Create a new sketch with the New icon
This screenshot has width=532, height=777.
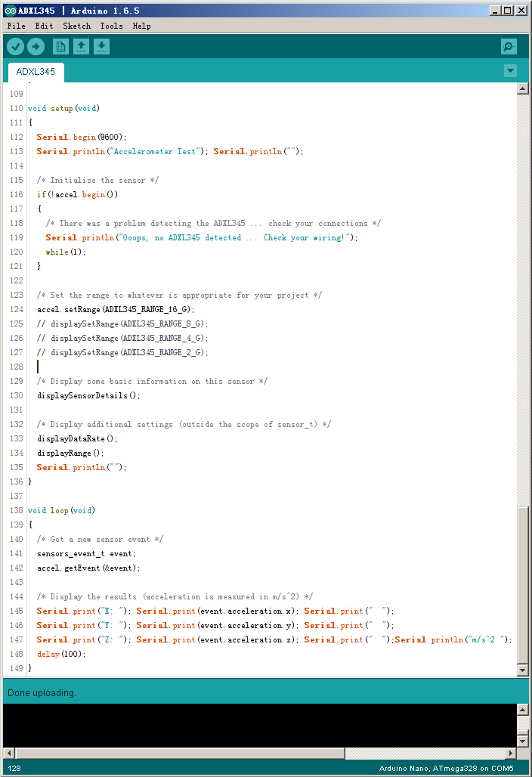[60, 47]
